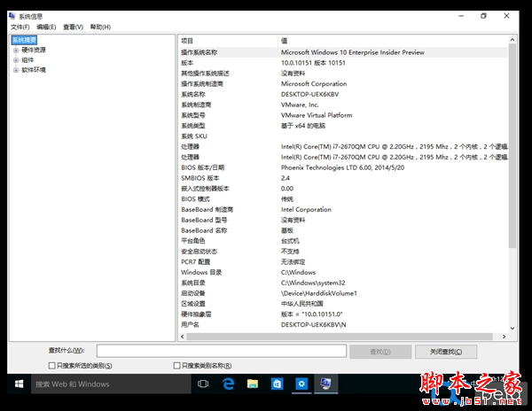Open the Windows Start button
This screenshot has width=532, height=411.
[x=18, y=384]
